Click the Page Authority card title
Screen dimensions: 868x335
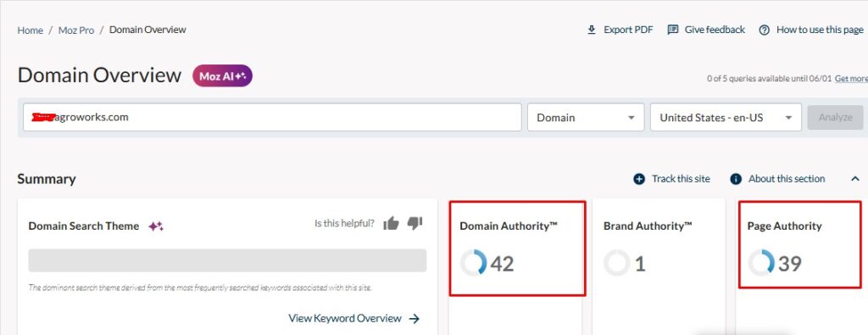(784, 226)
